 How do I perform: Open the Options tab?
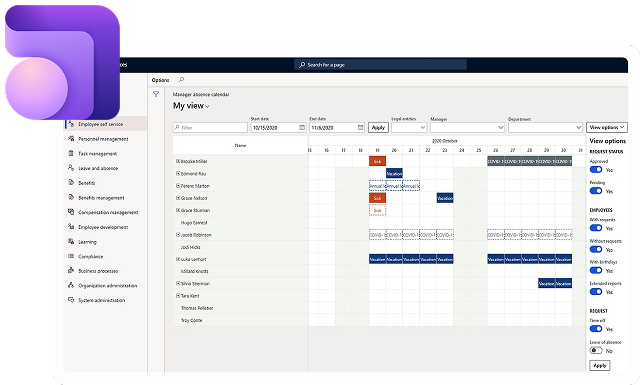click(160, 80)
